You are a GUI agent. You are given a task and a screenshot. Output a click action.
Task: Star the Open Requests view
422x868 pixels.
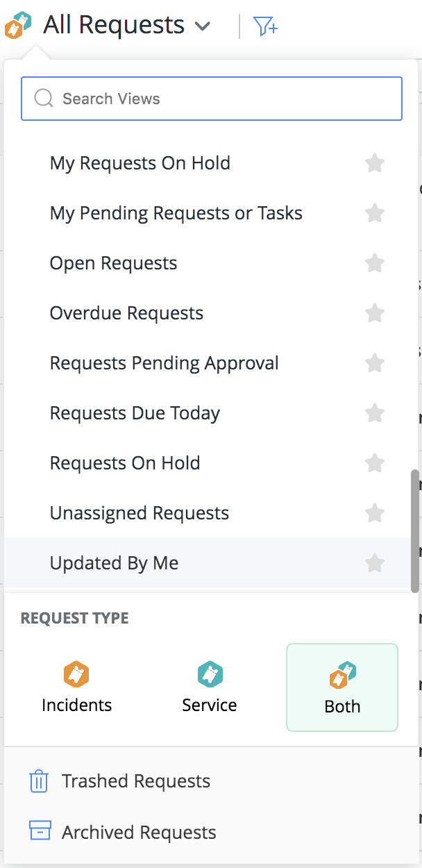tap(375, 263)
